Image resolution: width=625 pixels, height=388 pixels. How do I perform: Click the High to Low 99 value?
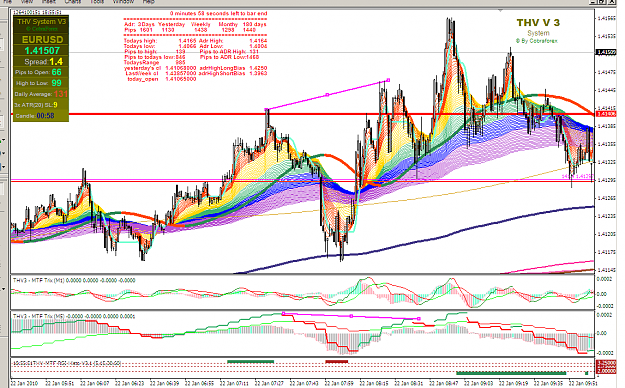[x=57, y=83]
